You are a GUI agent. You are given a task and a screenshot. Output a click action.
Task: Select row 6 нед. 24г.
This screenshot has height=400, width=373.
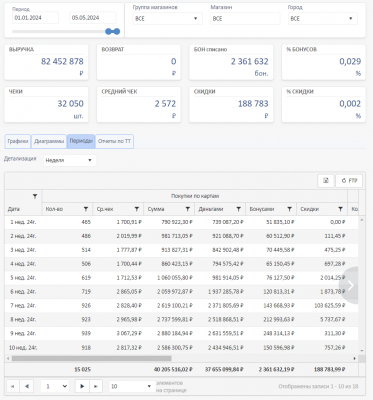pyautogui.click(x=182, y=292)
